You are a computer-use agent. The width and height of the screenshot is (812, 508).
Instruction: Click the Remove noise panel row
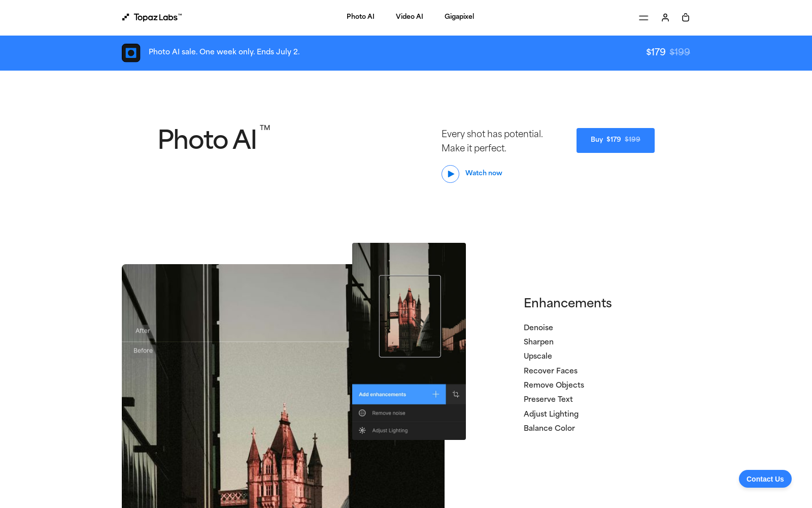(409, 413)
